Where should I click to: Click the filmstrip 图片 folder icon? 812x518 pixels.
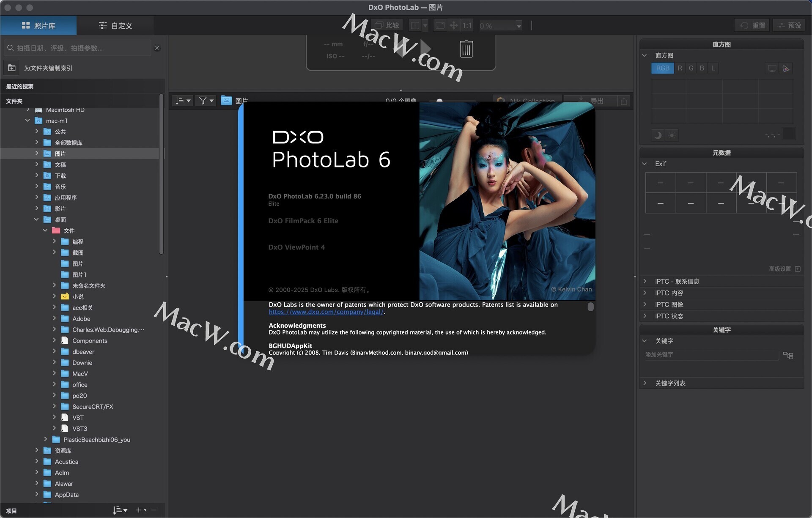(226, 100)
